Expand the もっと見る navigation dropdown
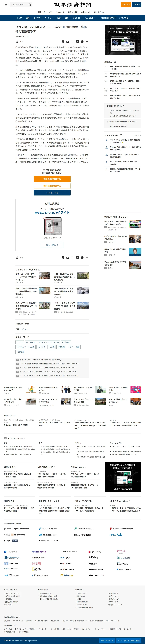 90,18
